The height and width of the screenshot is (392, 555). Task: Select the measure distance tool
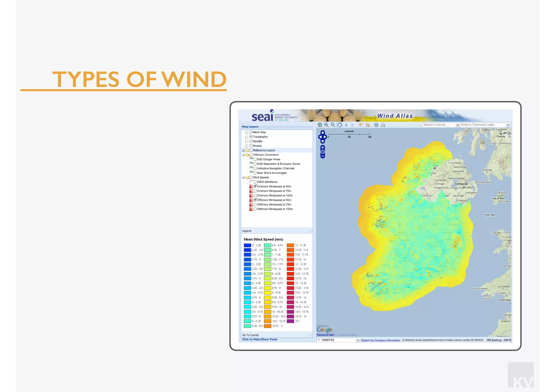(x=361, y=125)
